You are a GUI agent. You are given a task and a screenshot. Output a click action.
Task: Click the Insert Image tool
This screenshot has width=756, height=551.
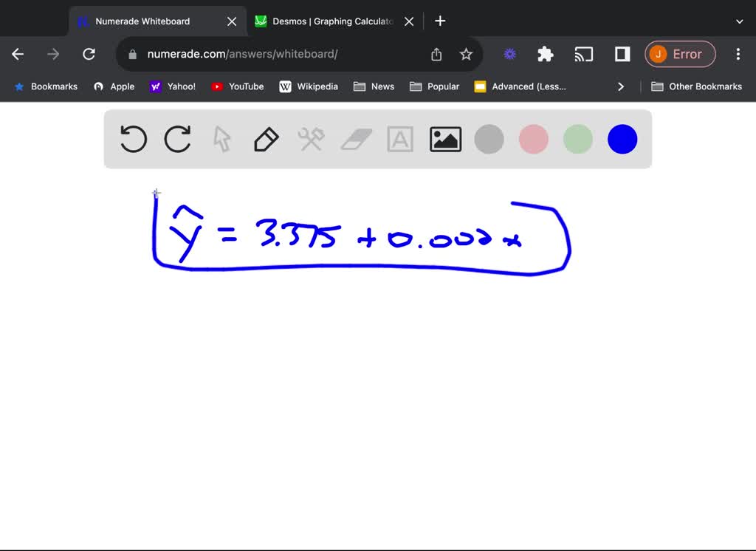click(444, 139)
